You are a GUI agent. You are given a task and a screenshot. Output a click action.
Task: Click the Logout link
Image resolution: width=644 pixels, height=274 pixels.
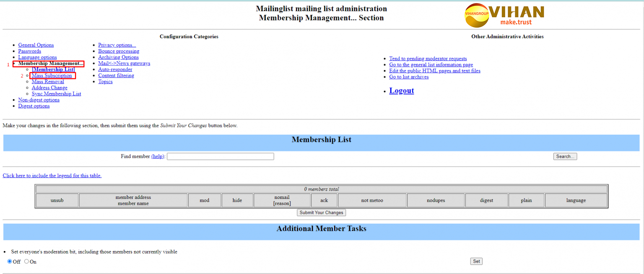(401, 91)
